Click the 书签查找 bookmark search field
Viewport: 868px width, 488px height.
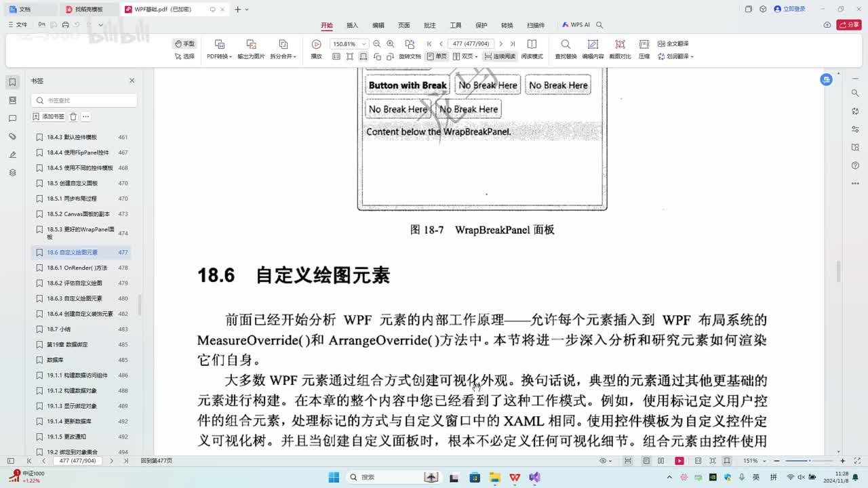tap(84, 100)
